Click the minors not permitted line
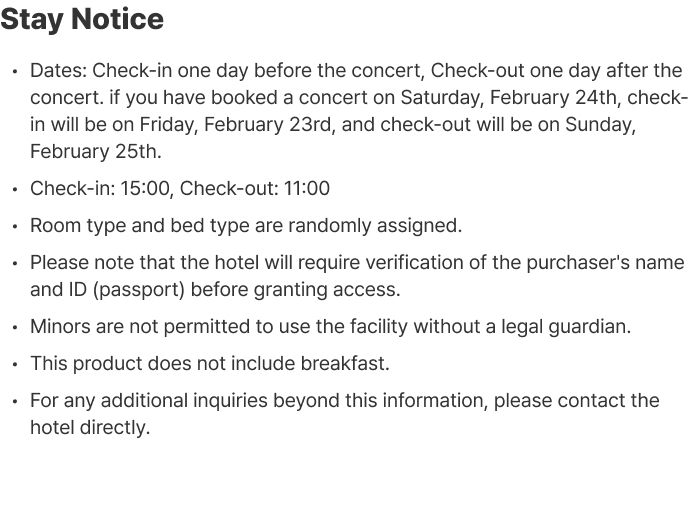 (330, 327)
